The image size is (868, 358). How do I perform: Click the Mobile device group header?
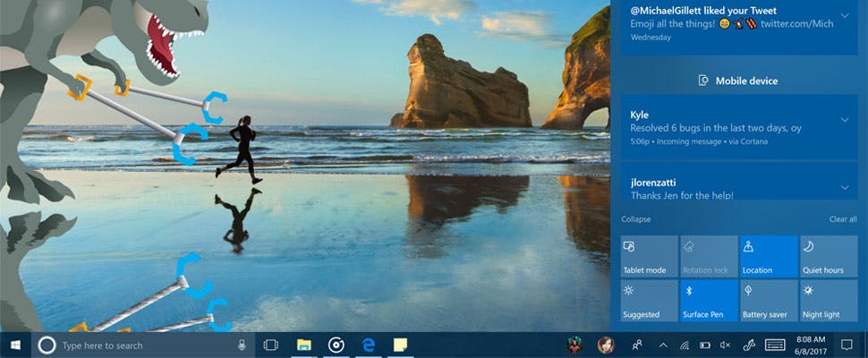click(738, 81)
